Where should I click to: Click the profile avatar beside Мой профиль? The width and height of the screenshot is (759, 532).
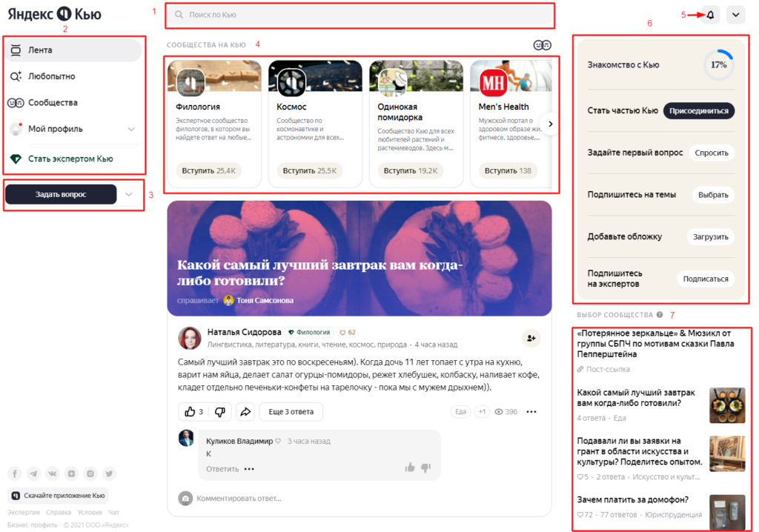(16, 129)
